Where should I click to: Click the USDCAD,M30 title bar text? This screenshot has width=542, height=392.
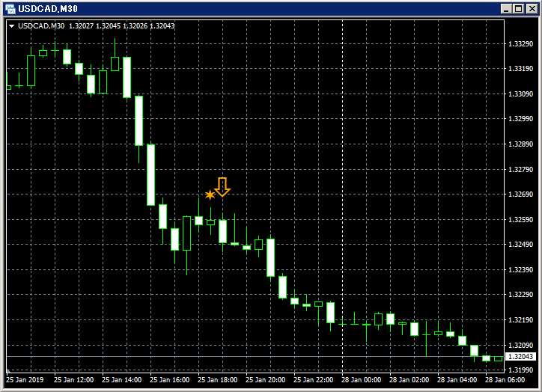[x=48, y=9]
